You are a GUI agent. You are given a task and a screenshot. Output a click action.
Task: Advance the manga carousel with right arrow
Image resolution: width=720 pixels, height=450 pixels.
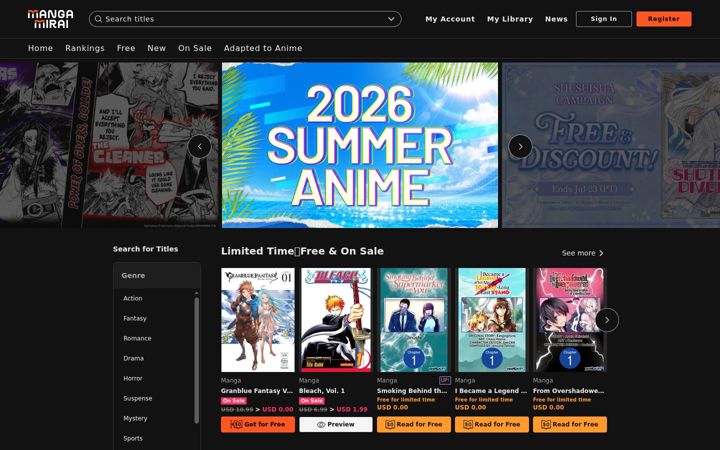[607, 320]
